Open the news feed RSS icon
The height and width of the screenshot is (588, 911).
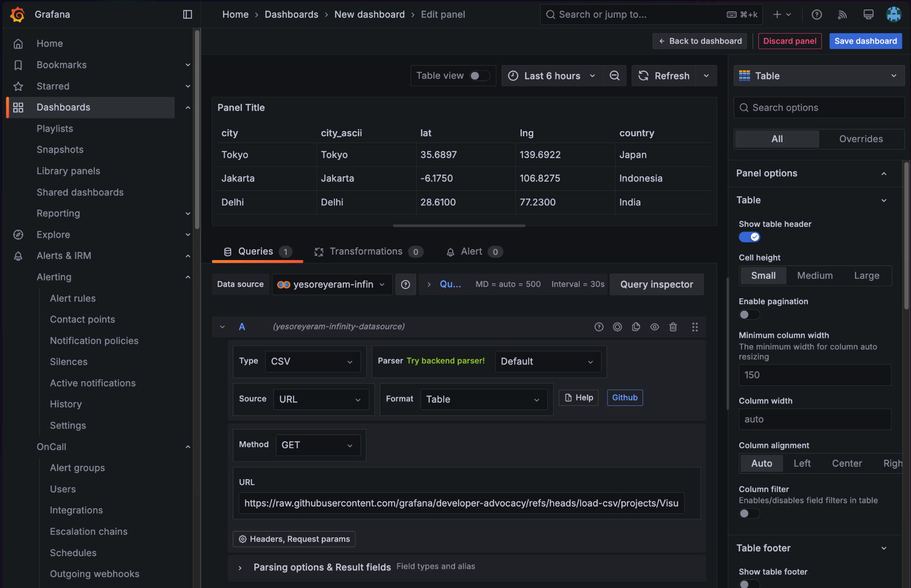coord(842,15)
